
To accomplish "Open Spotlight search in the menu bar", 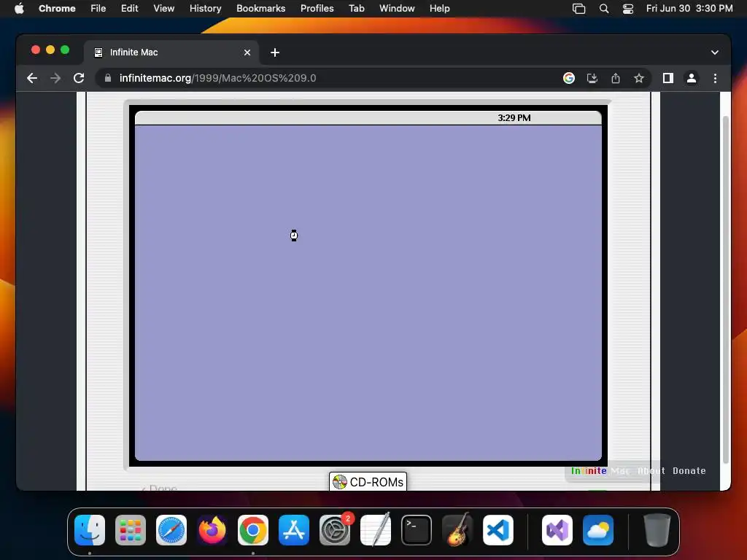I will pos(603,9).
